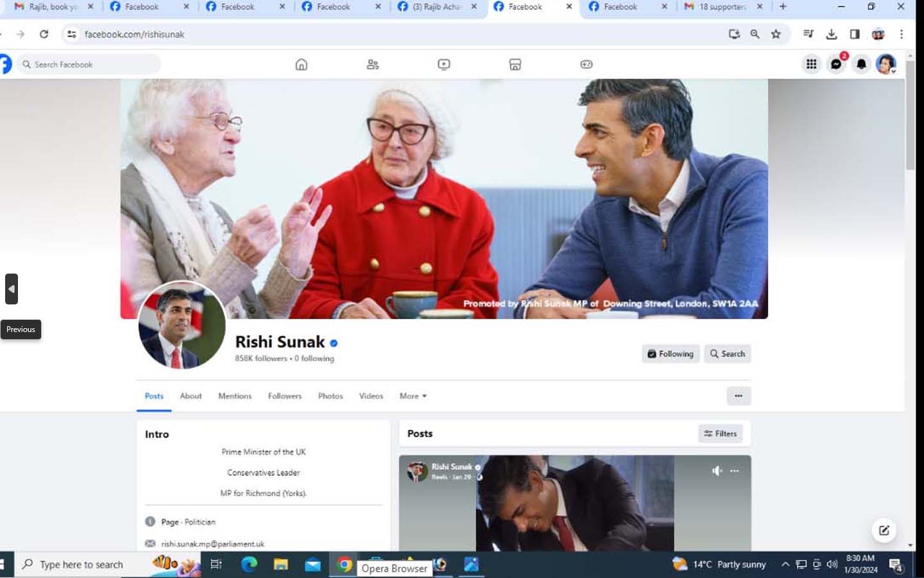
Task: Install app icon in address bar
Action: pyautogui.click(x=734, y=34)
